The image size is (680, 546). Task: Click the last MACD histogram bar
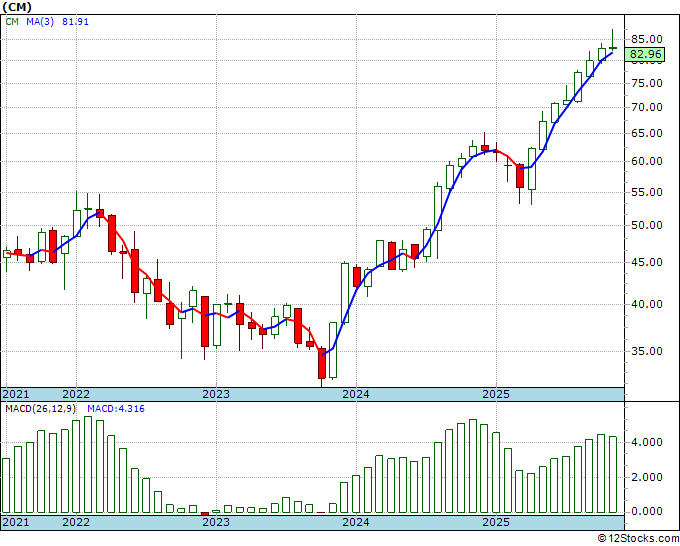pos(613,474)
